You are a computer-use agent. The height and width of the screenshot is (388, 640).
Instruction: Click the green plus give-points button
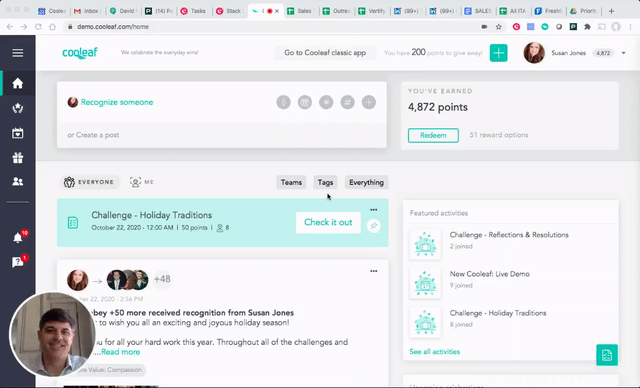click(498, 53)
